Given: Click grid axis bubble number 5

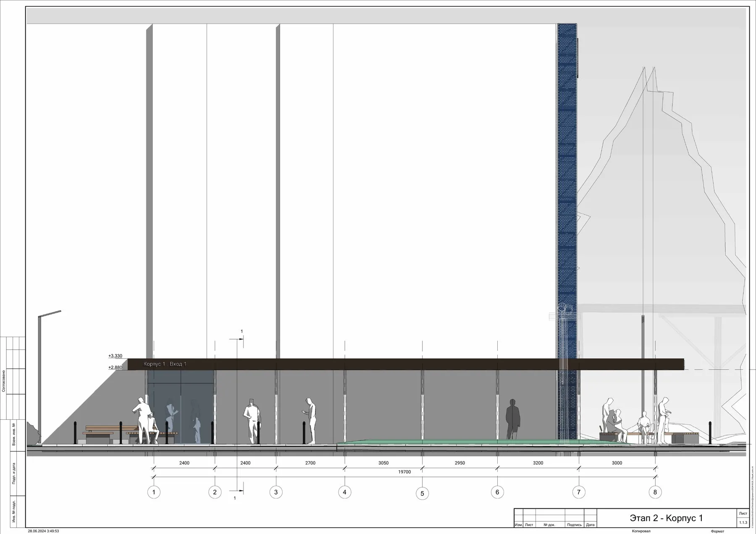Looking at the screenshot, I should (x=422, y=493).
